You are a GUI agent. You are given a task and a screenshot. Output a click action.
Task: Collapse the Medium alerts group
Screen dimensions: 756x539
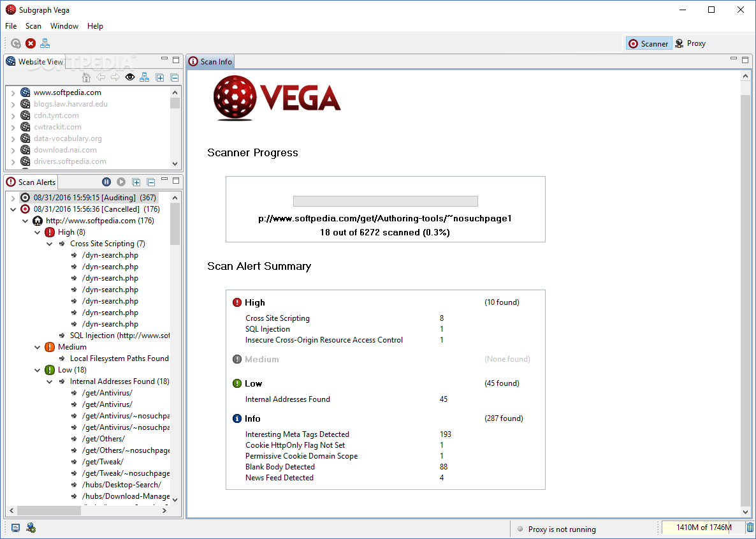point(37,347)
